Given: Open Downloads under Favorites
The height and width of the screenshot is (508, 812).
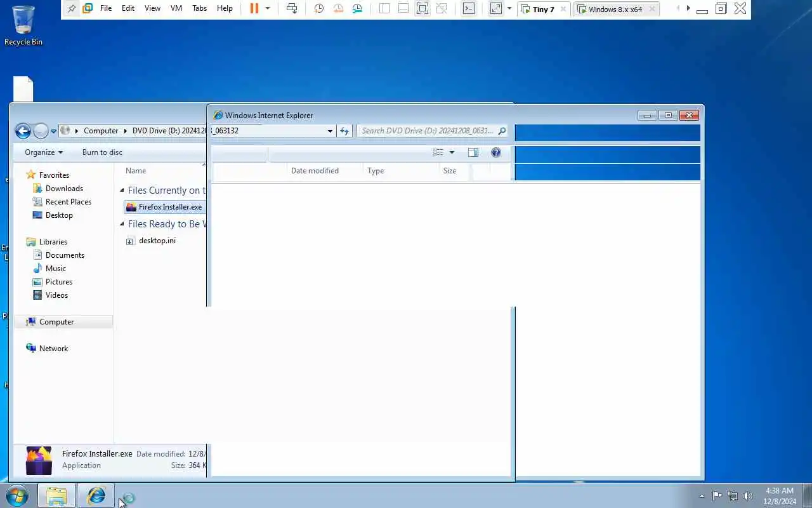Looking at the screenshot, I should (x=64, y=189).
